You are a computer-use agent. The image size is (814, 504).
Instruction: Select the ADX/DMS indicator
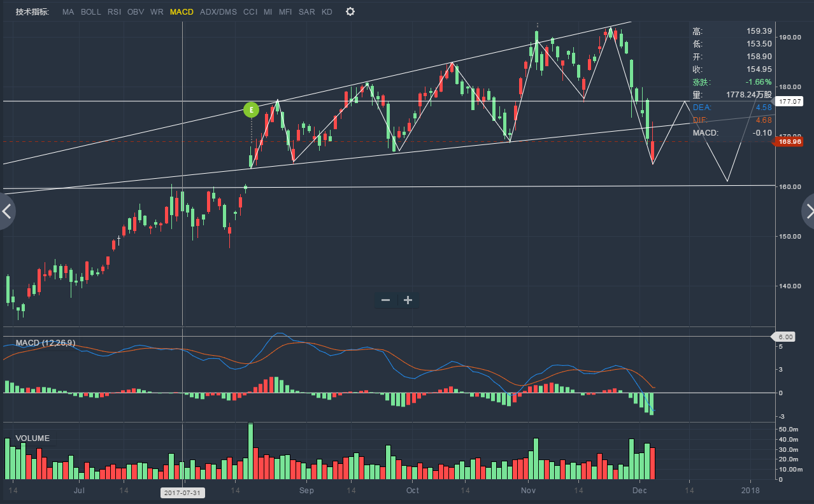(218, 12)
